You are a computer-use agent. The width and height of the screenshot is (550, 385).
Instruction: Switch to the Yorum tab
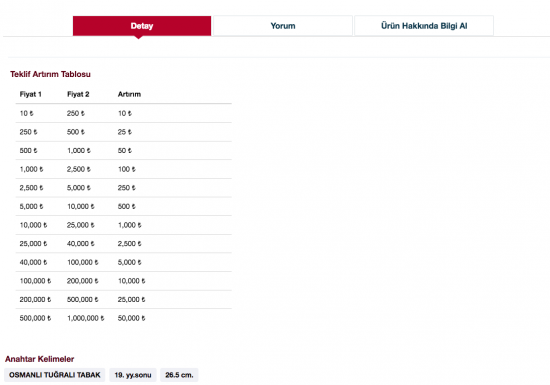283,26
